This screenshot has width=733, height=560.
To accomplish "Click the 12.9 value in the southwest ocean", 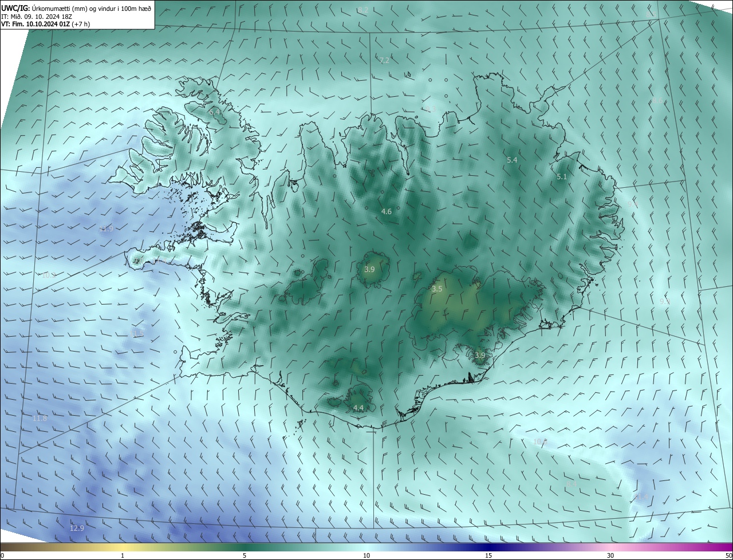I will [x=77, y=528].
